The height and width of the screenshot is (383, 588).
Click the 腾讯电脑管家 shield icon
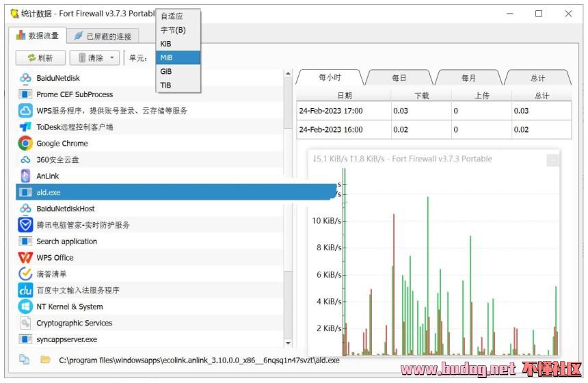(x=25, y=225)
